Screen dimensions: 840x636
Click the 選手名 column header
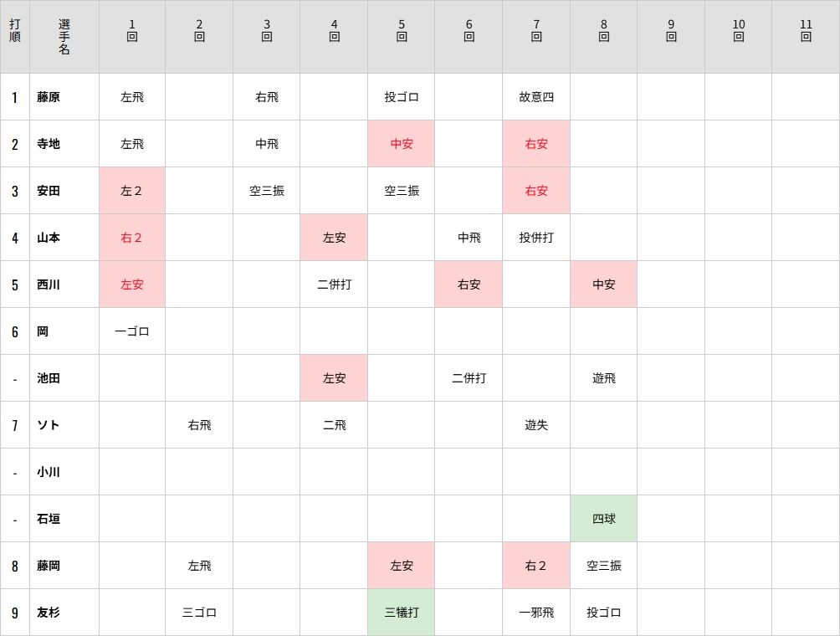click(x=64, y=37)
